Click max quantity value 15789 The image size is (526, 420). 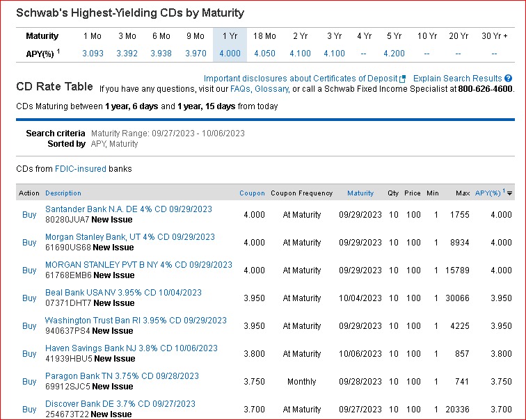457,270
